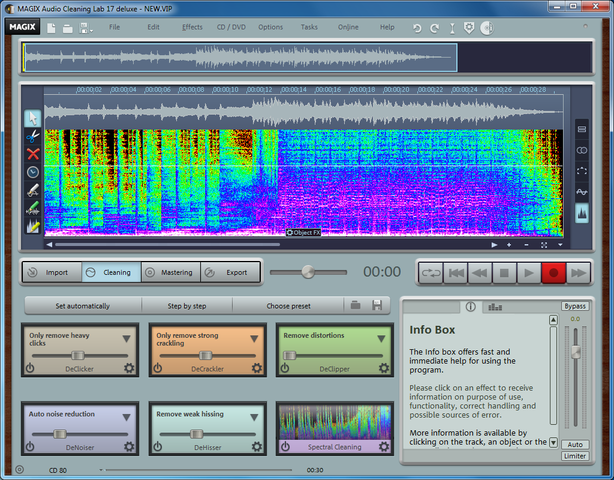Expand the Remove distortions preset dropdown
614x480 pixels.
point(381,339)
